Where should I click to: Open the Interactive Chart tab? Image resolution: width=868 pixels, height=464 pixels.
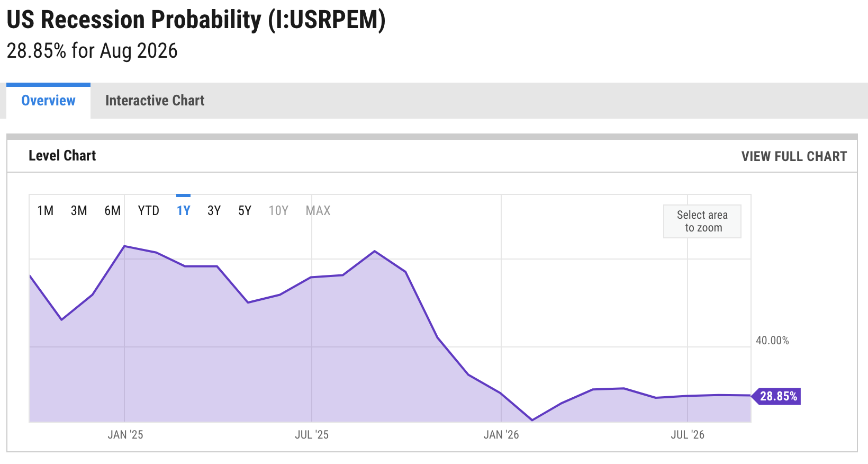pyautogui.click(x=155, y=101)
